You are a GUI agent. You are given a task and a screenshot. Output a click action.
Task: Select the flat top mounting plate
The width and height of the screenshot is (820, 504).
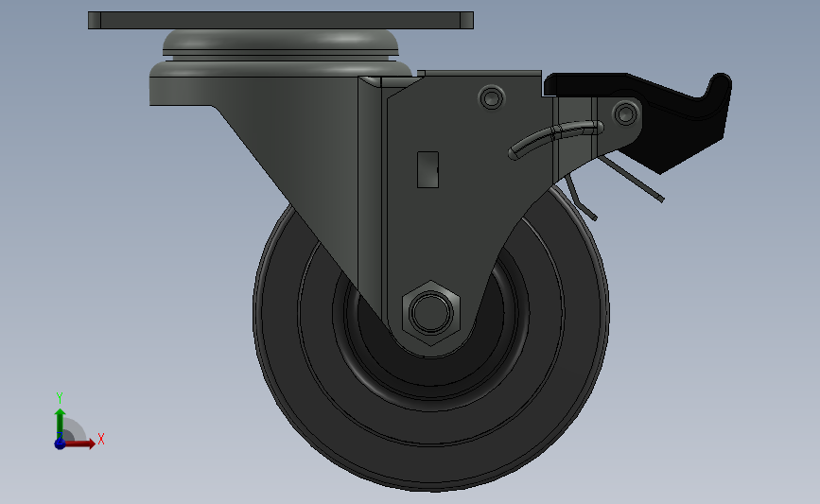281,21
